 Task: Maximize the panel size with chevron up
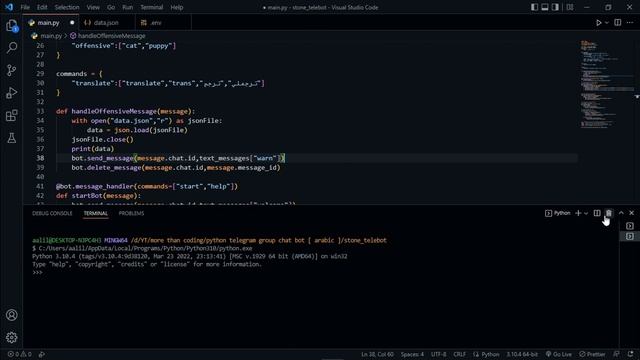point(621,213)
